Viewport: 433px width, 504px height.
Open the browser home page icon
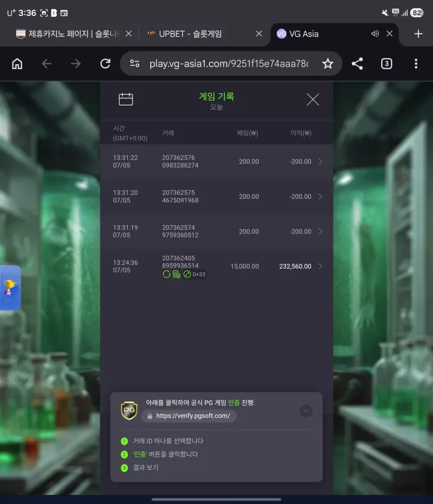17,64
